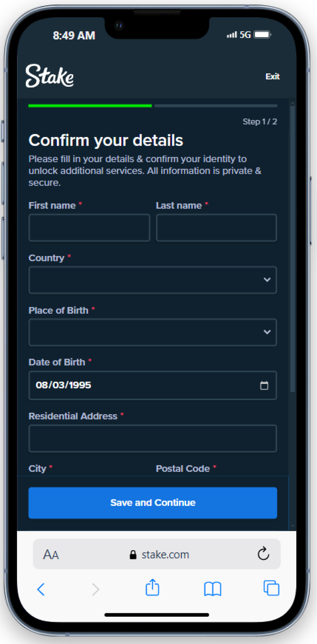The height and width of the screenshot is (644, 317).
Task: Go back with Safari back arrow
Action: [x=41, y=590]
